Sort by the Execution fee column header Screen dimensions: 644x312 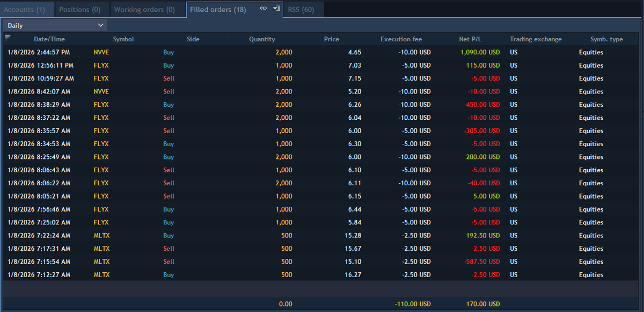pyautogui.click(x=401, y=39)
